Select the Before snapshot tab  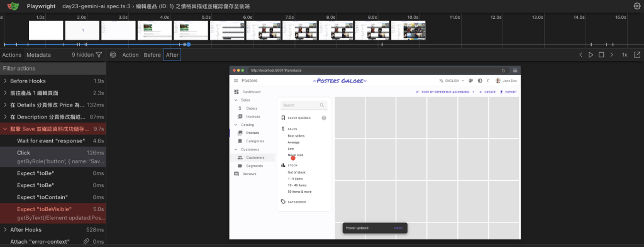tap(152, 55)
